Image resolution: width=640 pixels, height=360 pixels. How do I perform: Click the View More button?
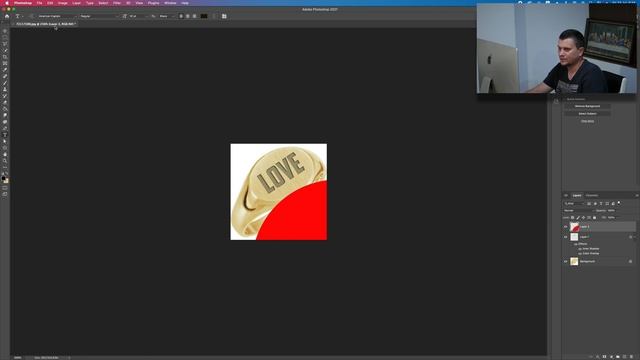click(587, 121)
